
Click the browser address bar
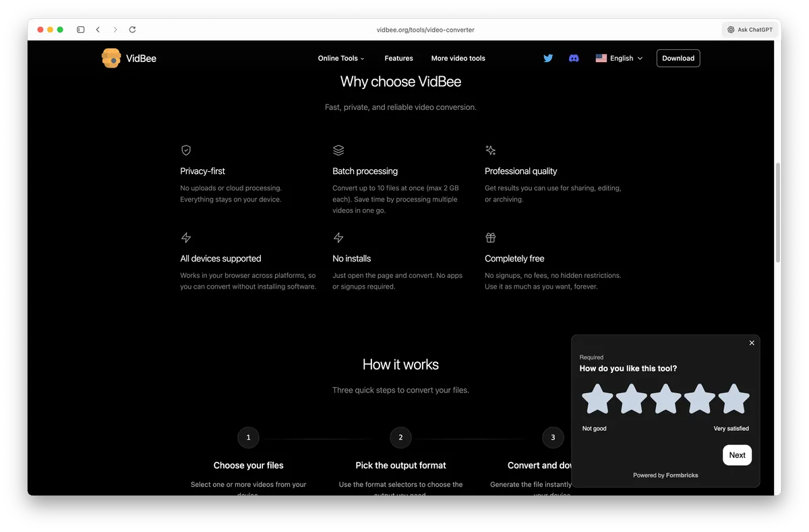(425, 30)
